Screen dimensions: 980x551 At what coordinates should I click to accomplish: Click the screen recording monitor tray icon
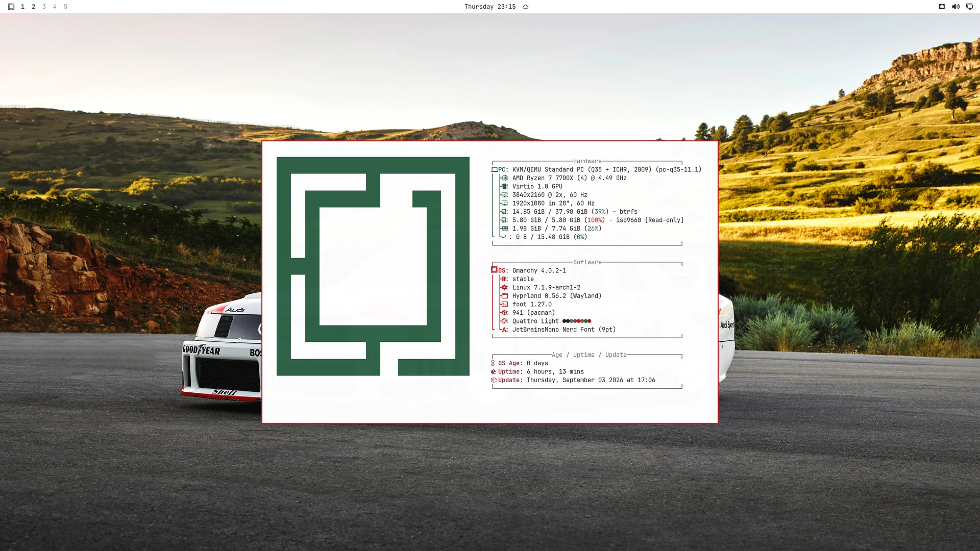click(x=969, y=7)
